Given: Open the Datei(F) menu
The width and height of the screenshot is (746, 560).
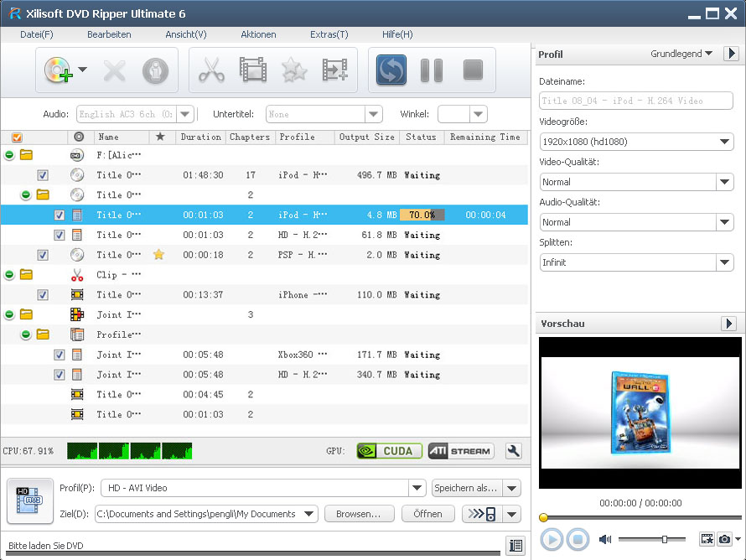Looking at the screenshot, I should point(37,34).
